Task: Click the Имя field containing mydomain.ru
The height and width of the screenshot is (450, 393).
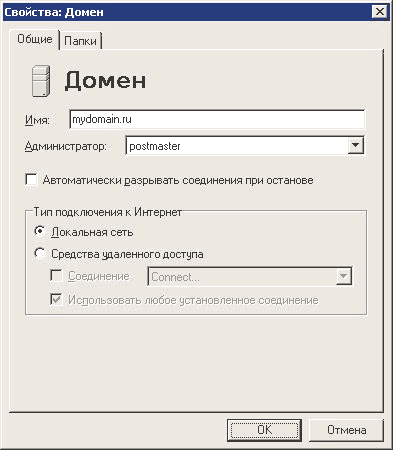Action: (217, 119)
